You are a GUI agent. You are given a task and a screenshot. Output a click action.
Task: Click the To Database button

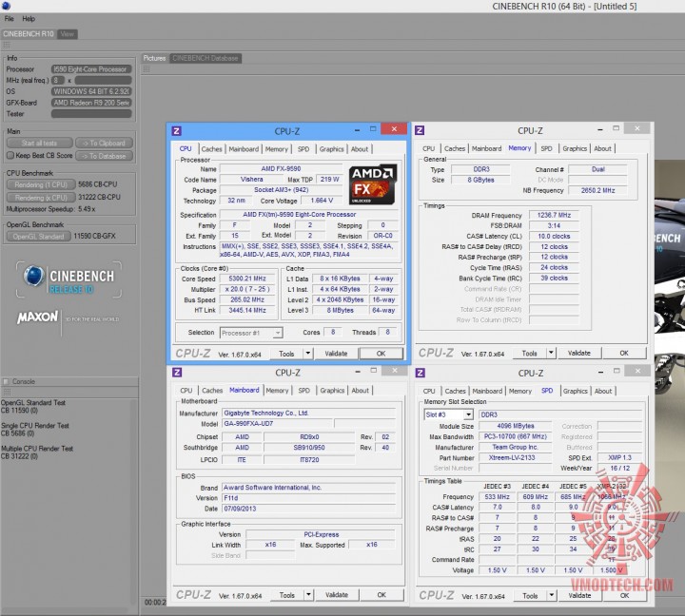click(104, 155)
